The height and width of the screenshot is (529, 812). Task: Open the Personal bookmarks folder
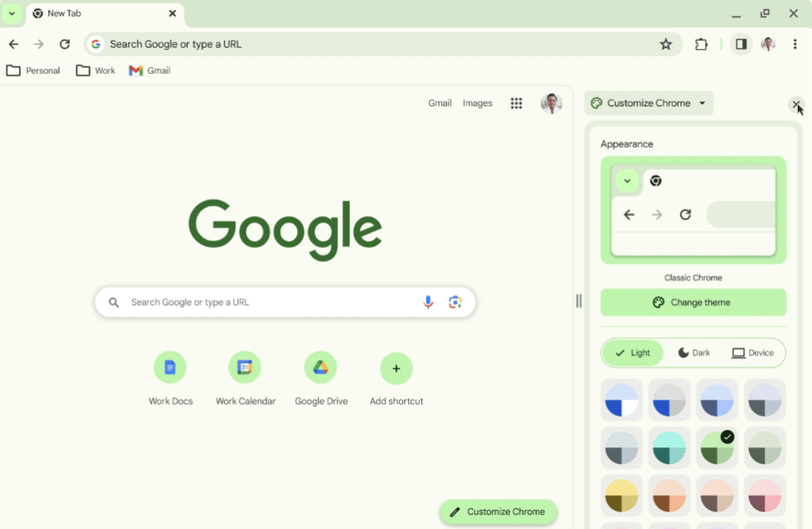[33, 71]
